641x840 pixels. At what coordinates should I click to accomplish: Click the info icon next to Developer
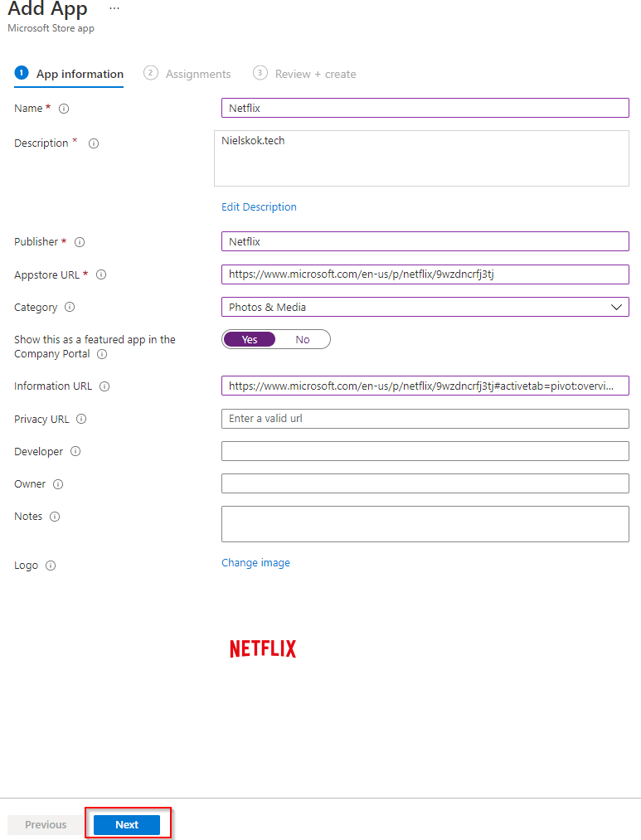[75, 451]
